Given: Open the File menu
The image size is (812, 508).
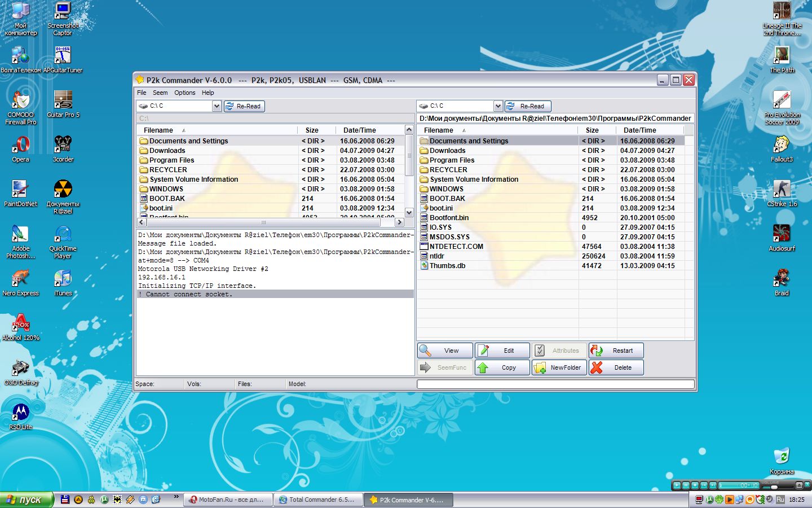Looking at the screenshot, I should pyautogui.click(x=142, y=93).
